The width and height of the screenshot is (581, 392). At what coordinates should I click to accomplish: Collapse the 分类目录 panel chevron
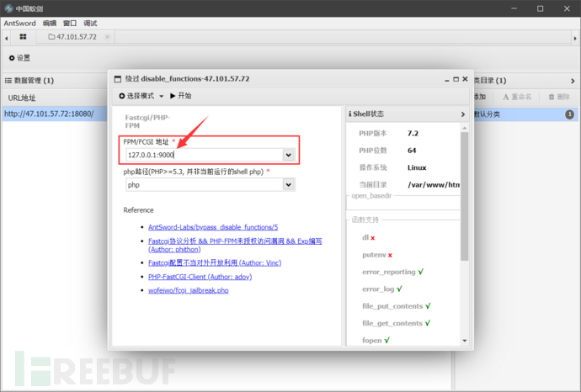pyautogui.click(x=573, y=81)
